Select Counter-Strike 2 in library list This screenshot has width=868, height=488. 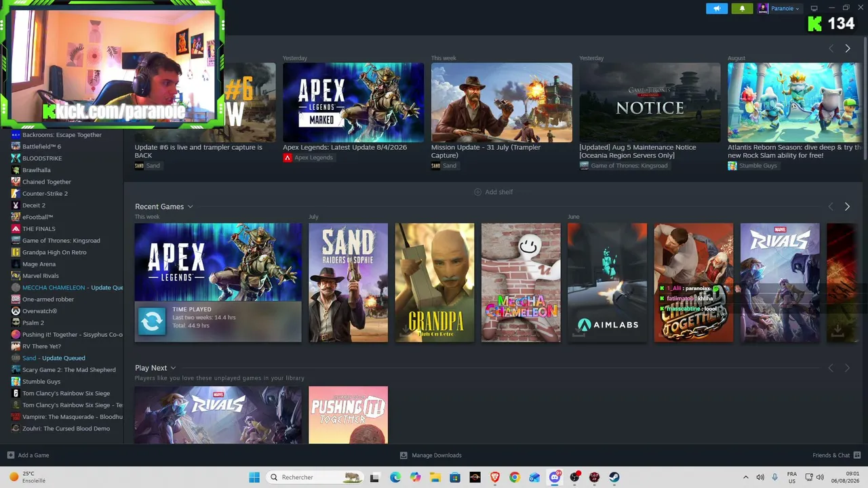[45, 193]
